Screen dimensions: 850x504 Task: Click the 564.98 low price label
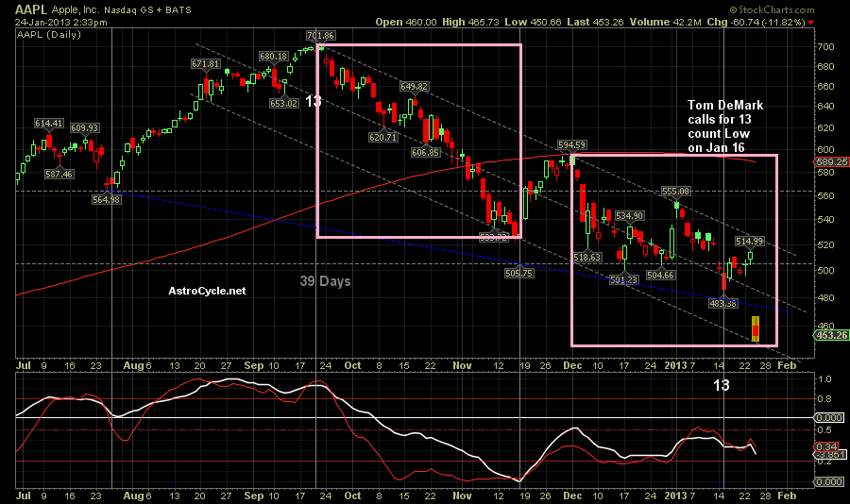[x=106, y=199]
